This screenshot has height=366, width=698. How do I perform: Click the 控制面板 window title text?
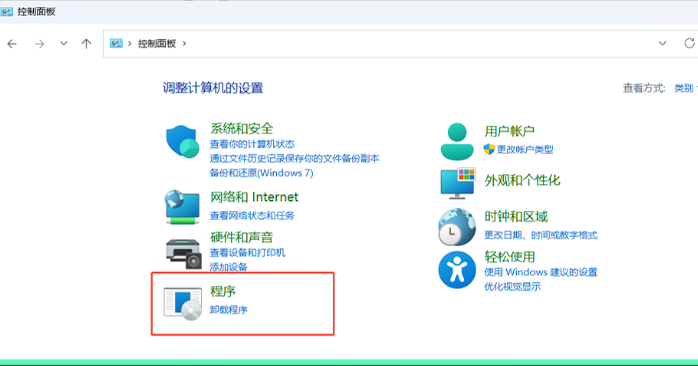(36, 12)
